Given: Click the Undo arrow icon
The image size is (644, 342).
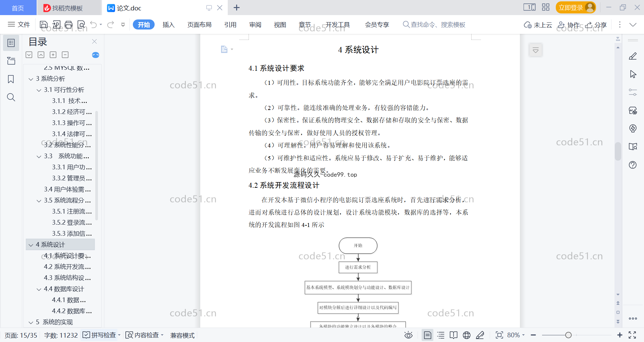Looking at the screenshot, I should (94, 24).
